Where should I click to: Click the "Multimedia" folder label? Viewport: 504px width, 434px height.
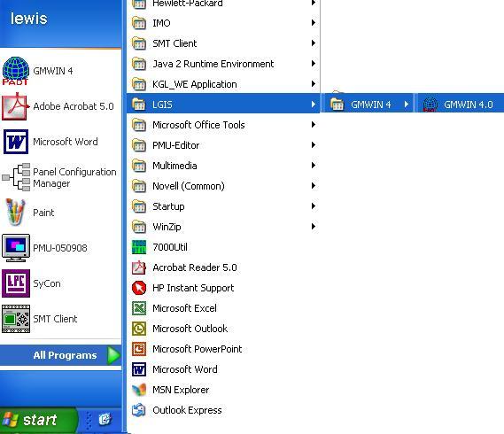[x=174, y=166]
